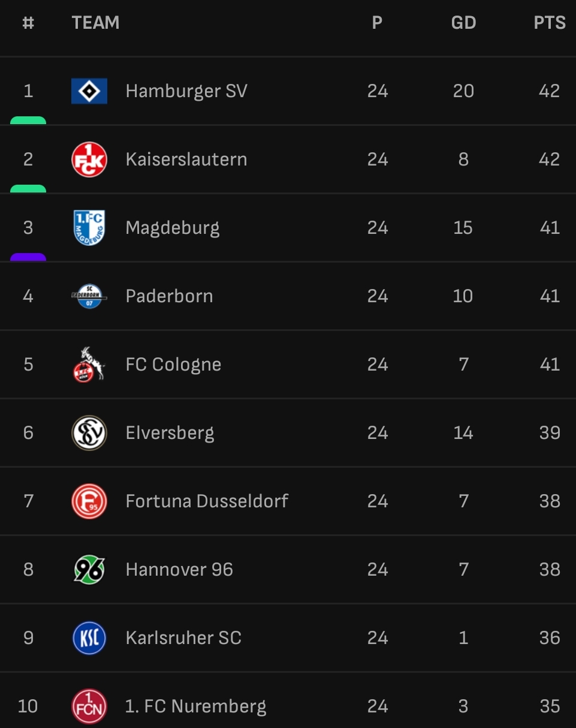Open the Kaiserslautern team link
Viewport: 576px width, 728px height.
[x=186, y=160]
